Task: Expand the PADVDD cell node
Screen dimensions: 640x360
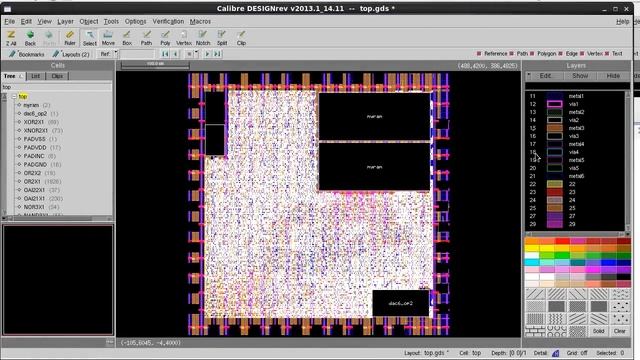Action: coord(19,148)
